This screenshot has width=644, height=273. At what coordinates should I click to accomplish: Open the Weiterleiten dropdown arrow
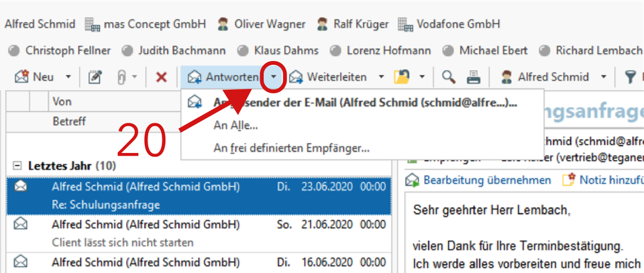coord(381,76)
